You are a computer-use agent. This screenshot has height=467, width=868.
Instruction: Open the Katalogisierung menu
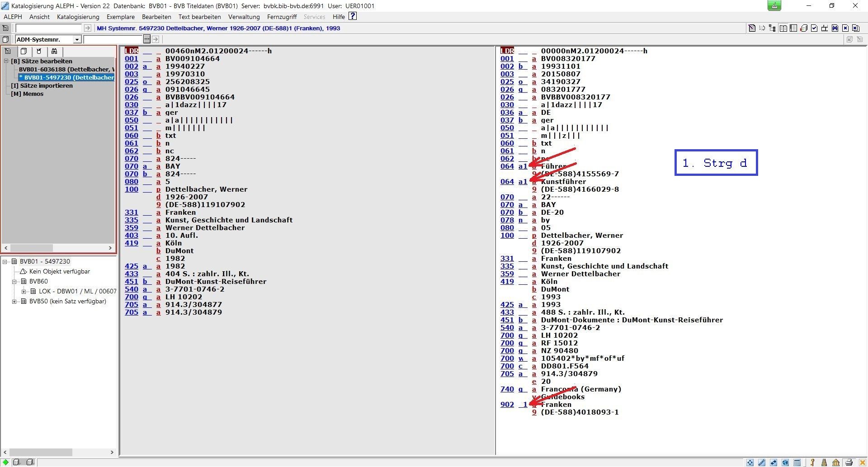tap(78, 17)
